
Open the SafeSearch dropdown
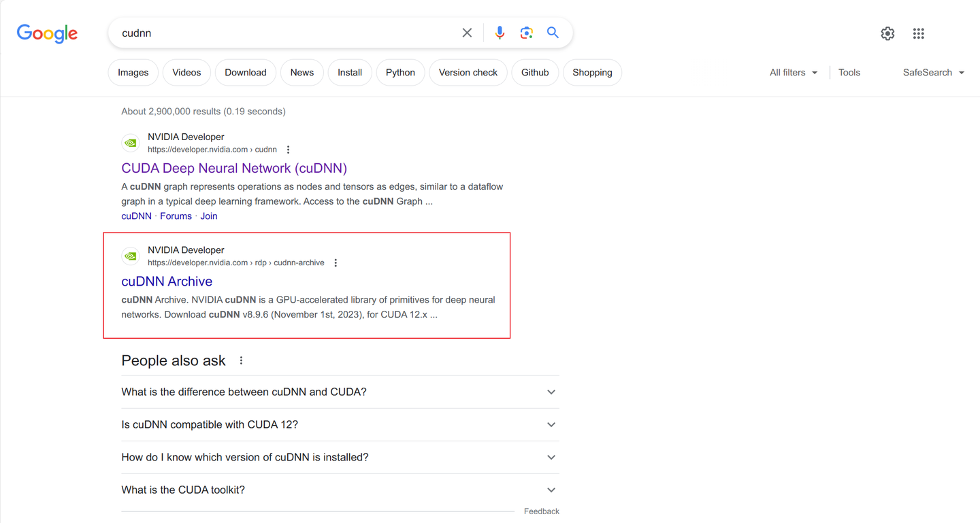point(933,72)
